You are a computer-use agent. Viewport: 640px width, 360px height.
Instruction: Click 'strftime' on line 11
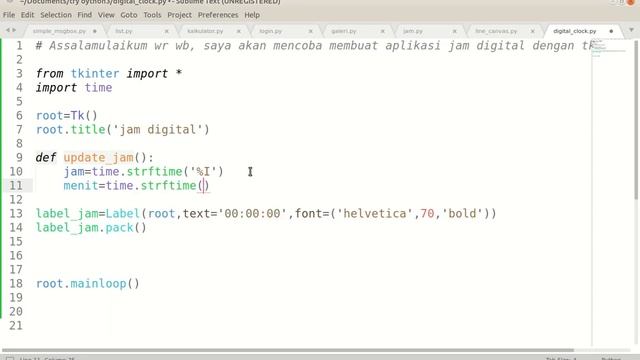168,185
